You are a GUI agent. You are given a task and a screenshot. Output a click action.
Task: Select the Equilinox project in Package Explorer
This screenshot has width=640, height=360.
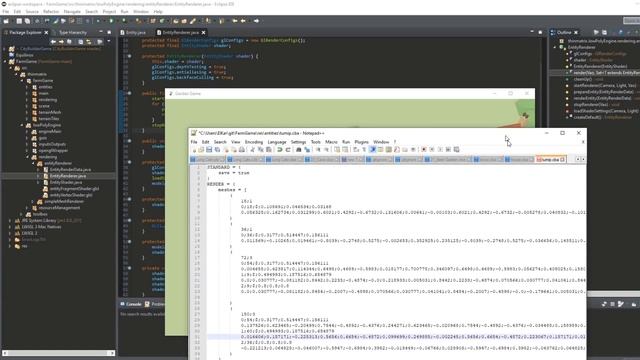[x=24, y=55]
